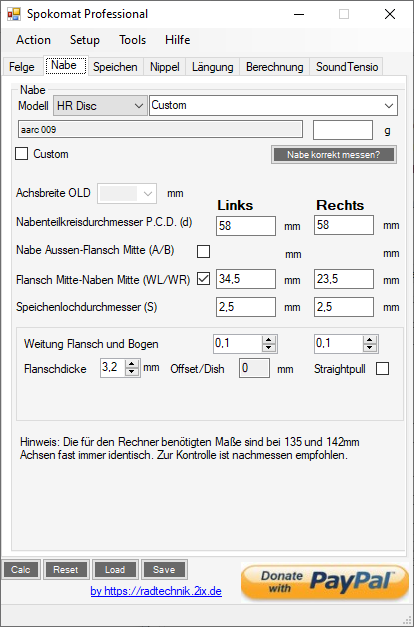The height and width of the screenshot is (627, 414).
Task: Open the Achsbreite OLD dropdown
Action: tap(127, 194)
